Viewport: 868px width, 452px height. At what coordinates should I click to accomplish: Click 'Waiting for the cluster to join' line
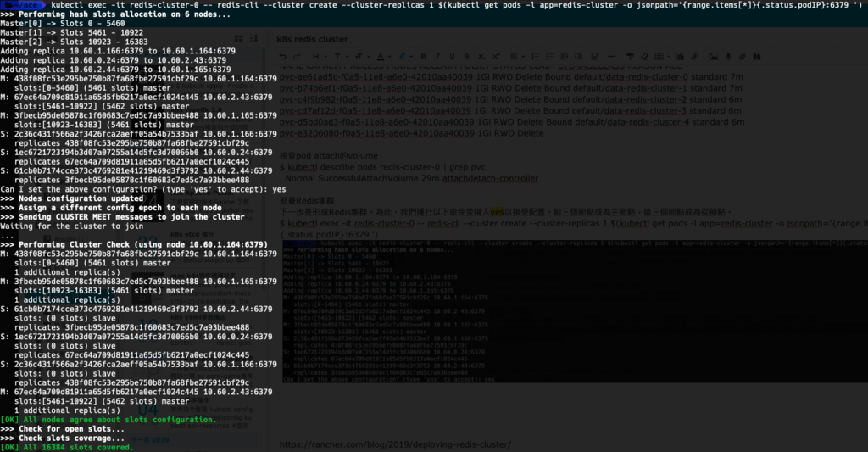point(71,226)
